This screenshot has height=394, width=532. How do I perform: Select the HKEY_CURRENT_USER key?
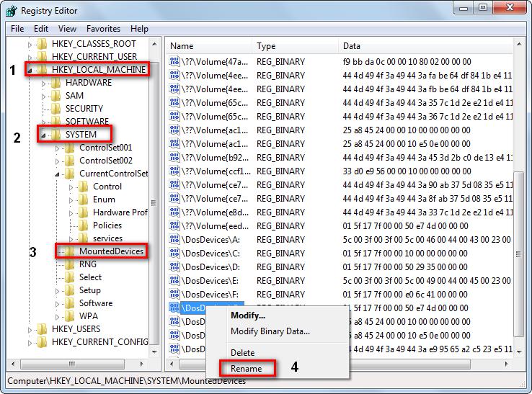point(94,56)
